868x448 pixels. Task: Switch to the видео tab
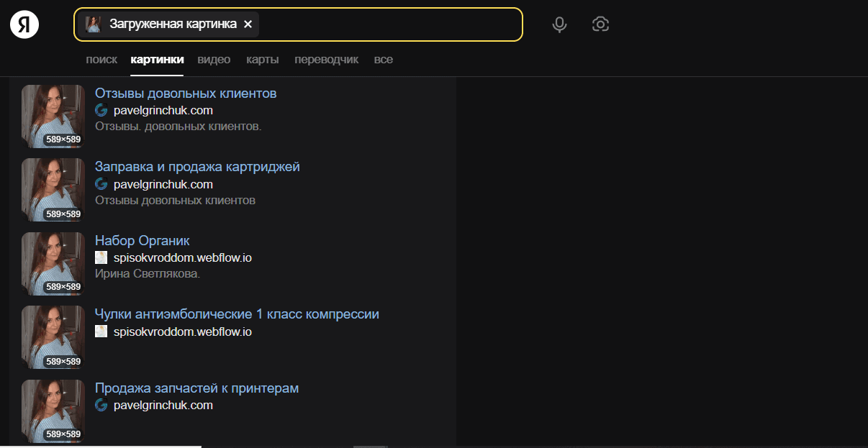click(214, 59)
